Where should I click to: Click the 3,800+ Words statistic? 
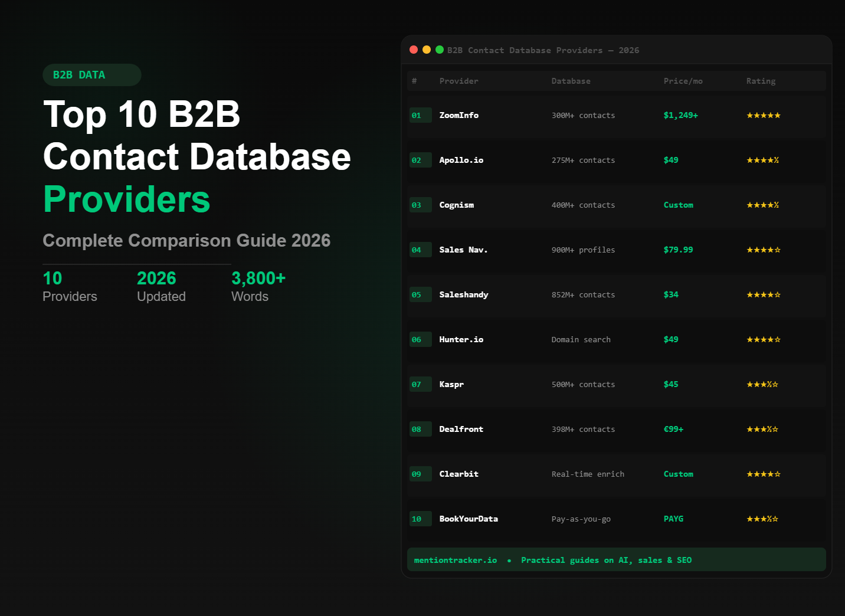(258, 287)
